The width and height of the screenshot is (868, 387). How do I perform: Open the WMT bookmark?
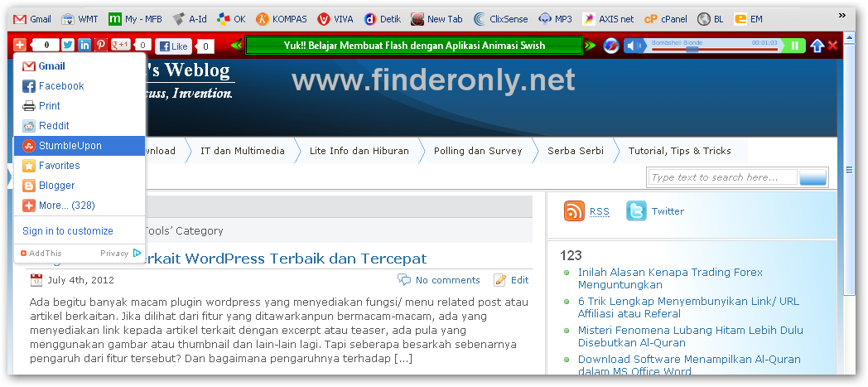[x=80, y=19]
